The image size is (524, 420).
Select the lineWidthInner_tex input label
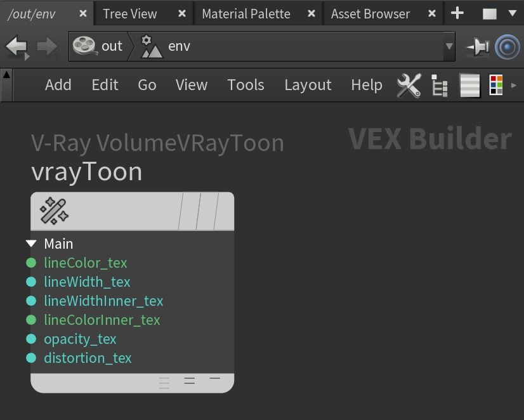pyautogui.click(x=103, y=301)
